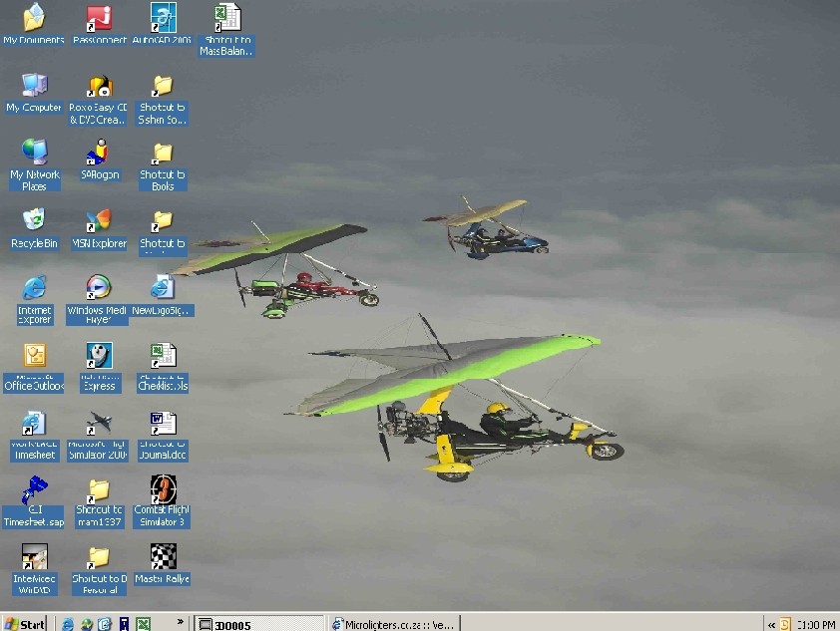Open the Timesheet web shortcut on the desktop

[34, 437]
